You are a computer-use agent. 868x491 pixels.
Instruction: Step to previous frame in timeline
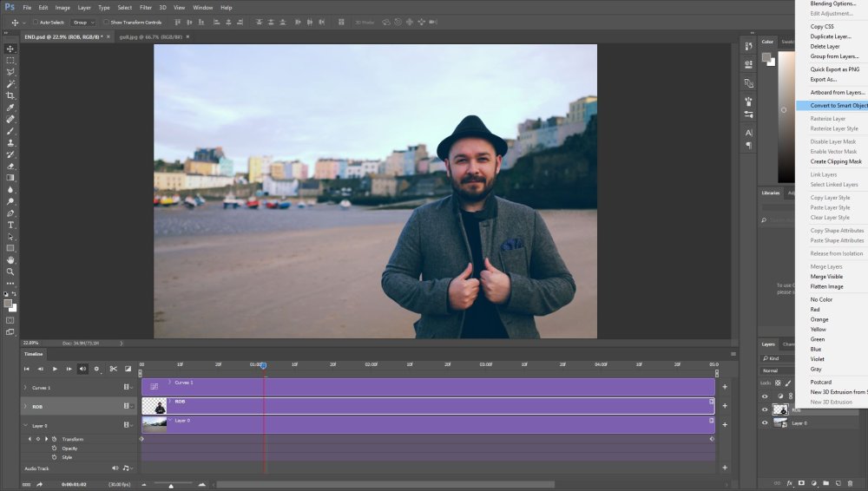coord(41,369)
